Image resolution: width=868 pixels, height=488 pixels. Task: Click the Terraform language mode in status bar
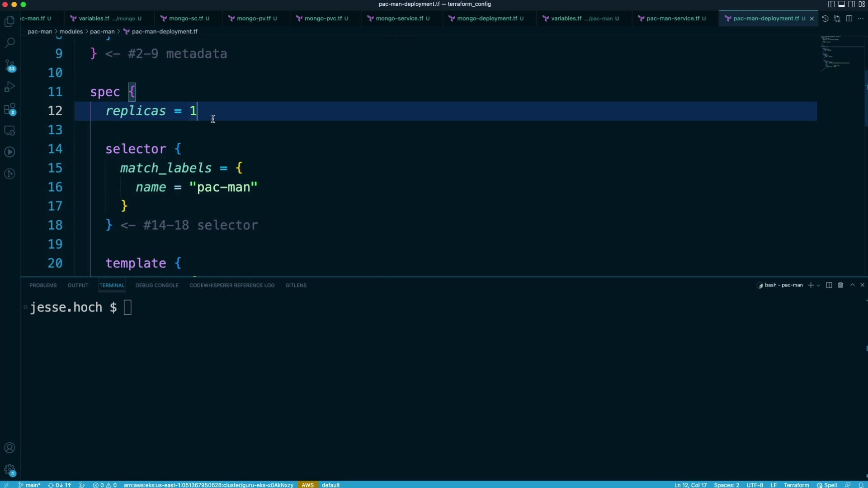coord(796,485)
